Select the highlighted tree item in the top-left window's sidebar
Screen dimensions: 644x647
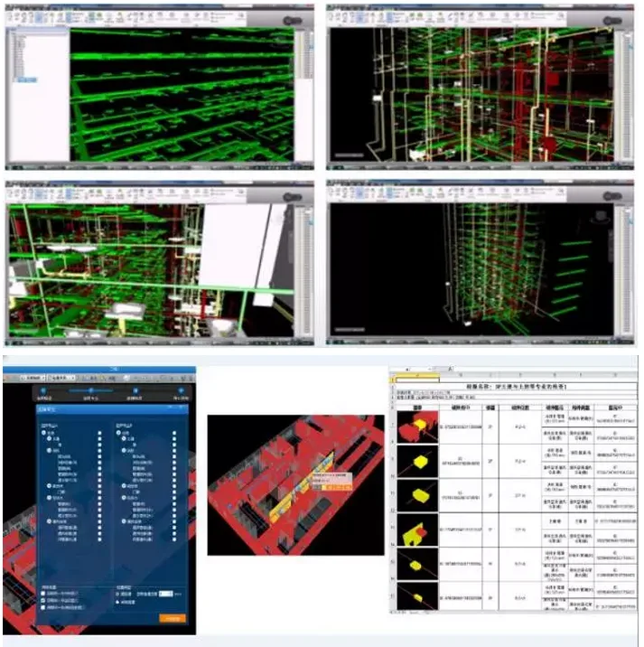27,80
